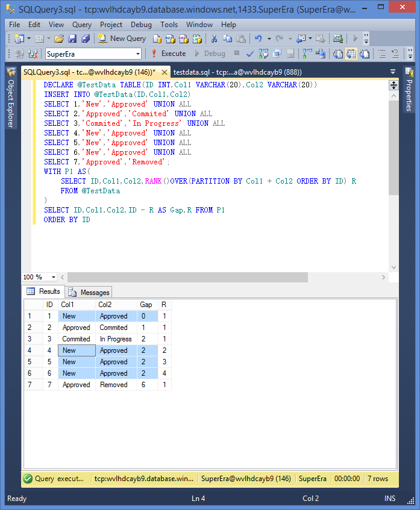Click the editor vertical scrollbar thumb
The image size is (420, 510).
click(x=393, y=145)
